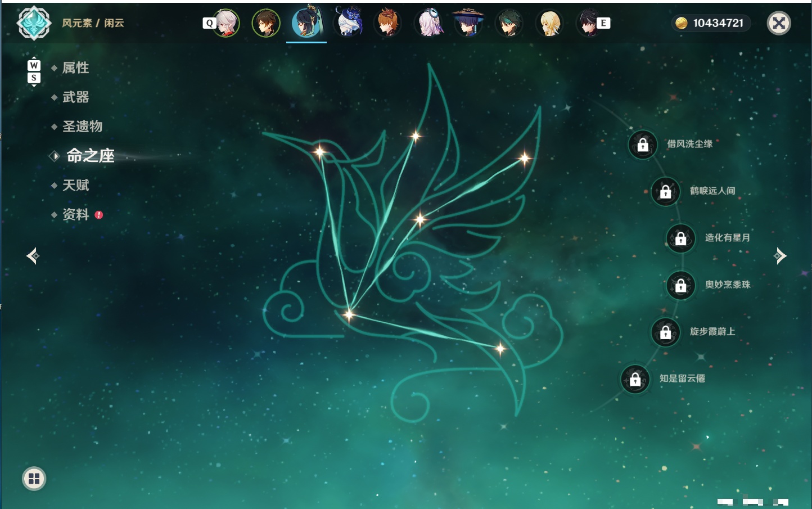Screen dimensions: 812x509
Task: Select the pink-haired avatar with blue headpiece
Action: coord(428,23)
